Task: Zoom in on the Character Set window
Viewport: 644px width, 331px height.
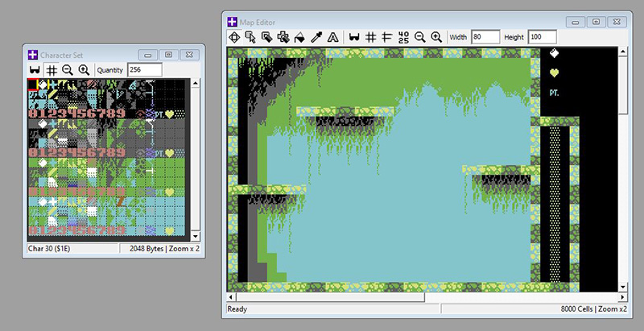Action: 84,70
